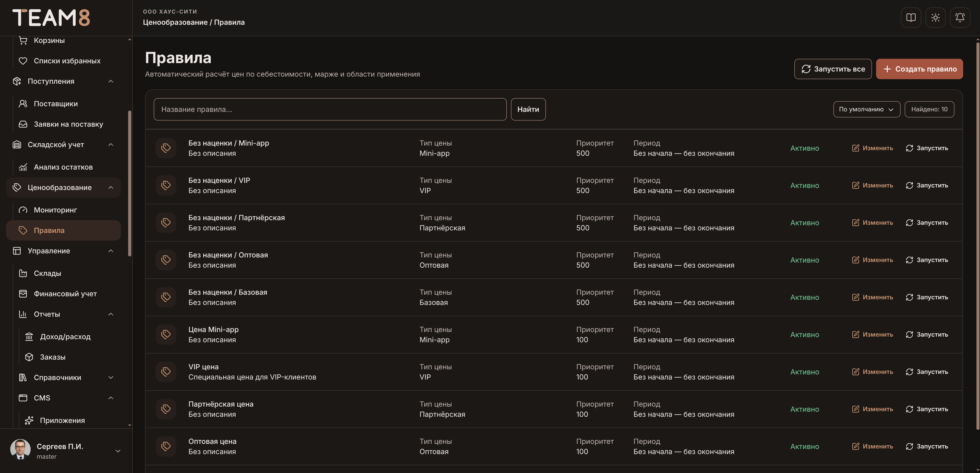980x473 pixels.
Task: Collapse the Поступления section
Action: point(111,81)
